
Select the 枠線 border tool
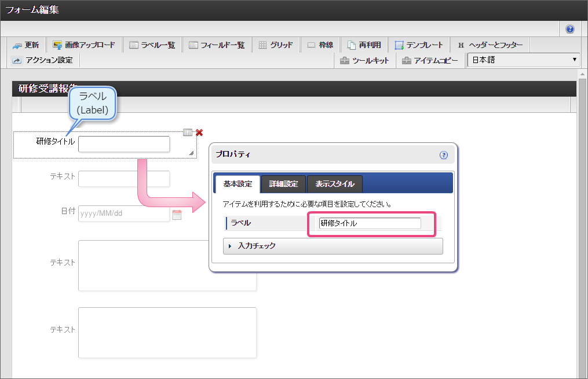pyautogui.click(x=320, y=45)
